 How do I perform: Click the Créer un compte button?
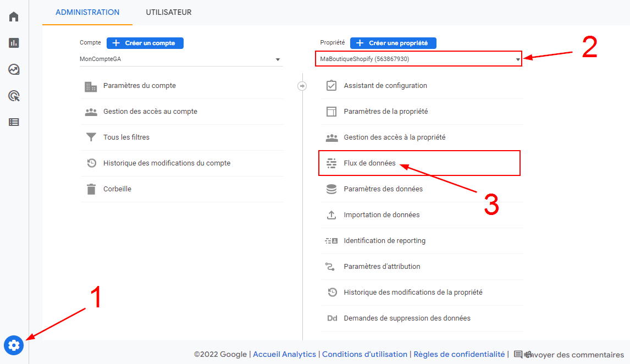coord(145,43)
